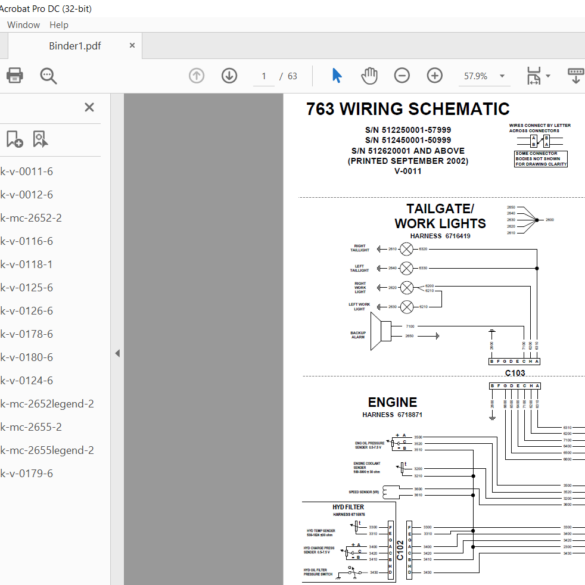
Task: Click the find current bookmark icon
Action: (x=40, y=139)
